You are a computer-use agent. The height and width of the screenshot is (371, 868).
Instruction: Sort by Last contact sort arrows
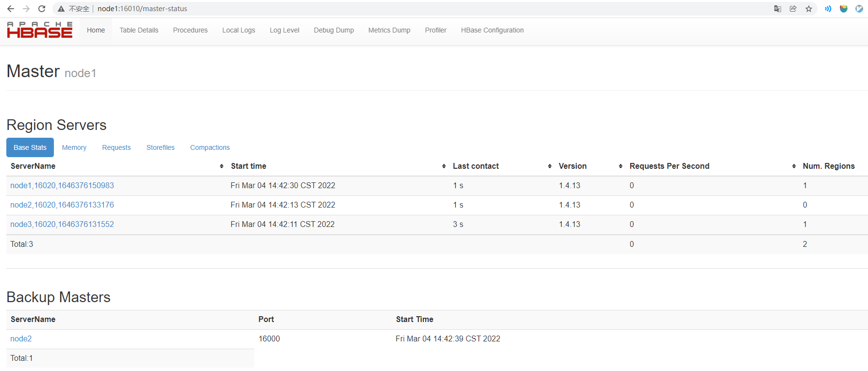pyautogui.click(x=550, y=166)
